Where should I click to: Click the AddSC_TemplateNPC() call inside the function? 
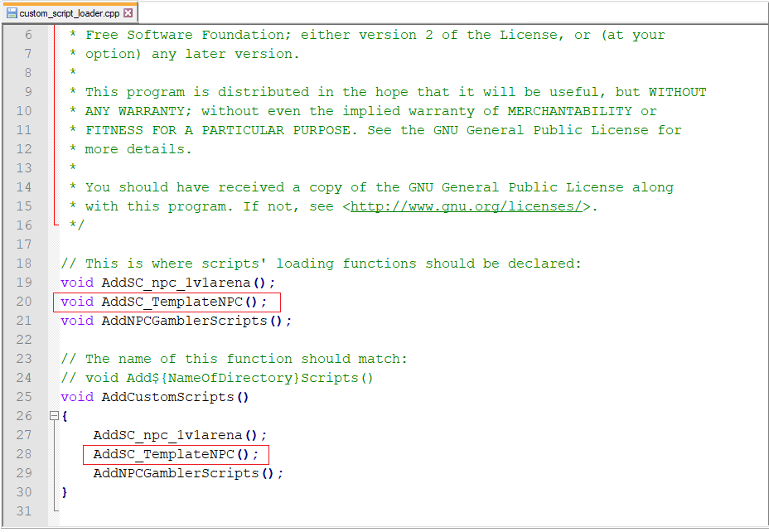(x=176, y=455)
